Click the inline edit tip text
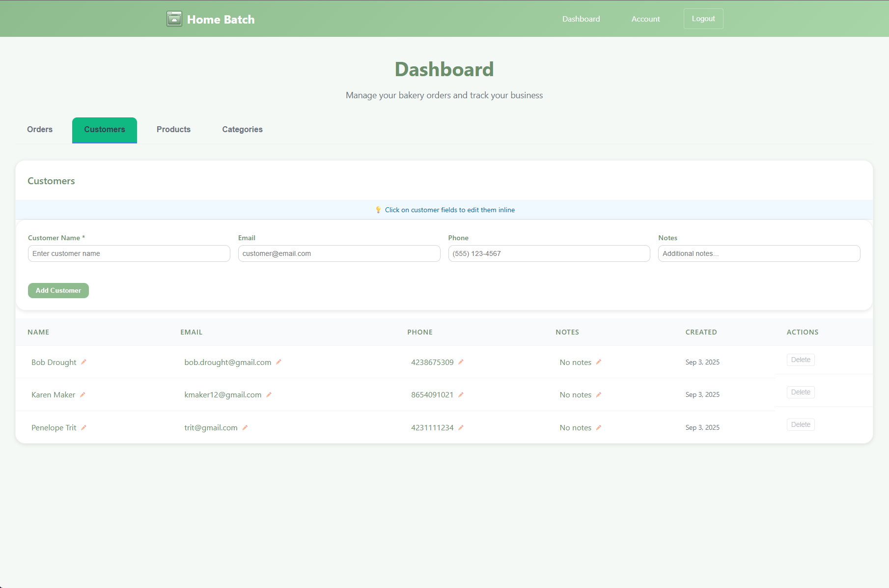The width and height of the screenshot is (889, 588). (x=450, y=210)
